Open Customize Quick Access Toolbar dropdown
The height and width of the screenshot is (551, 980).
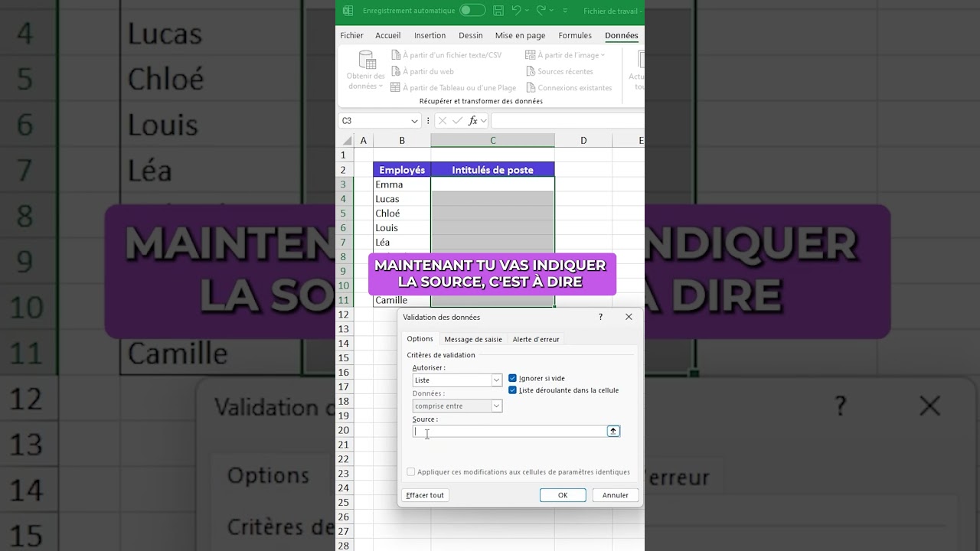[x=566, y=11]
